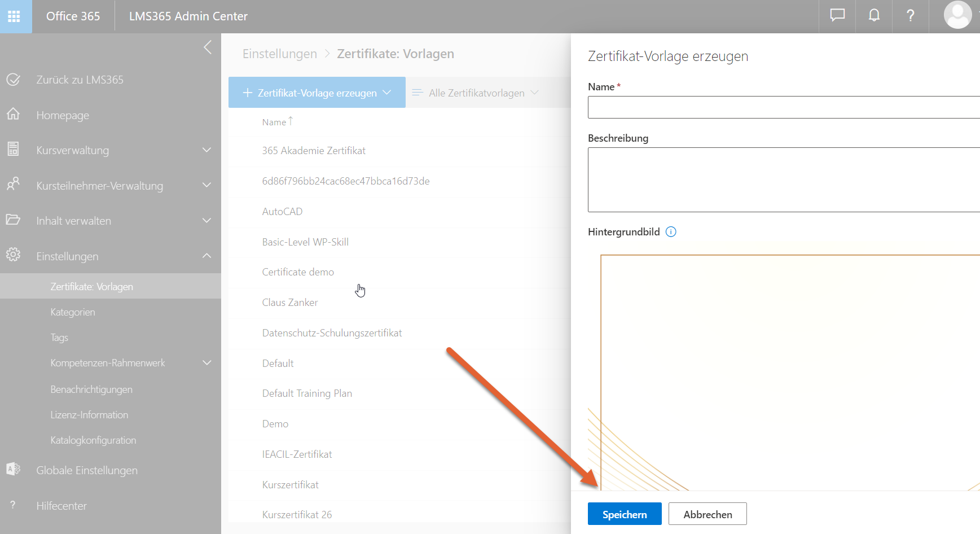The width and height of the screenshot is (980, 534).
Task: Collapse the Einstellungen section
Action: point(206,256)
